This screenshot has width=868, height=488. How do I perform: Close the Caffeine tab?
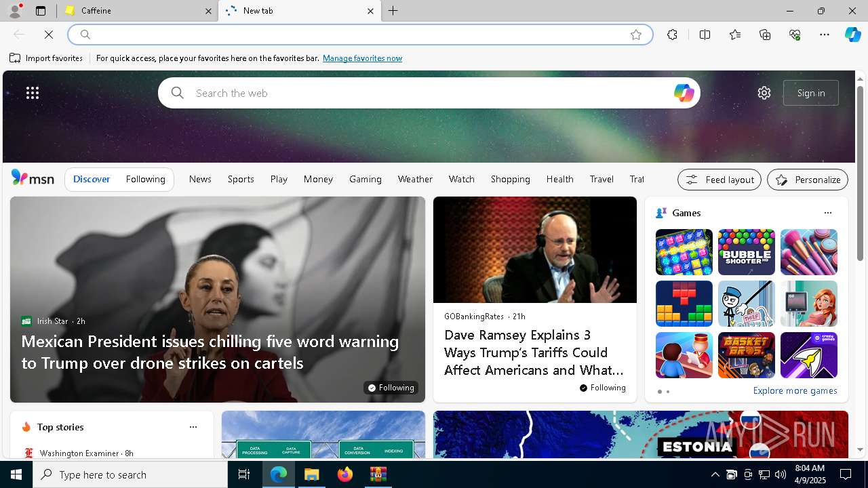[x=208, y=11]
